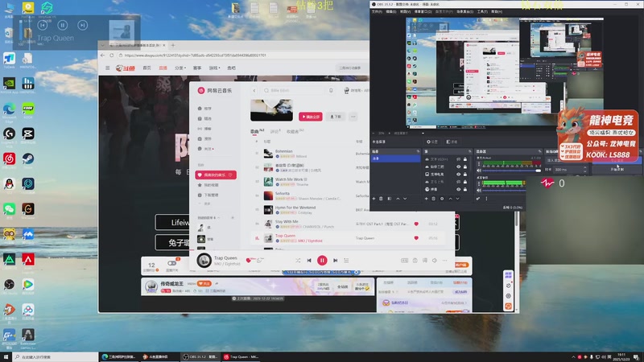The width and height of the screenshot is (644, 362).
Task: Select the highlighted scene in OBS scenes list
Action: point(395,158)
